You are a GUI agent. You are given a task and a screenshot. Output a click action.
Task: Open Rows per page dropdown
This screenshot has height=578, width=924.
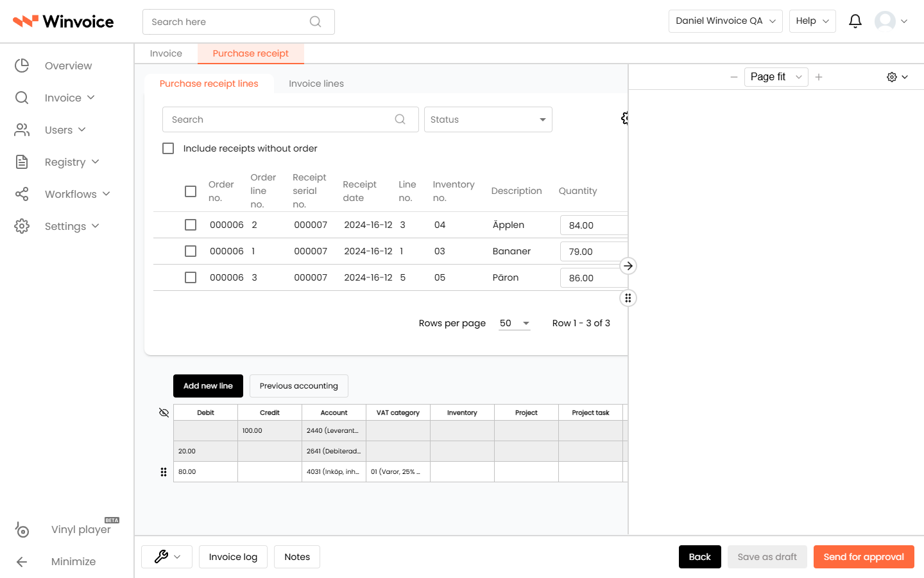515,323
